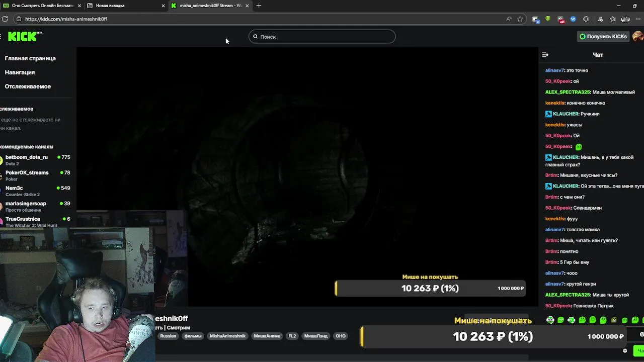Open betboom_dota_ru recommended channel
Image resolution: width=644 pixels, height=362 pixels.
pyautogui.click(x=35, y=160)
